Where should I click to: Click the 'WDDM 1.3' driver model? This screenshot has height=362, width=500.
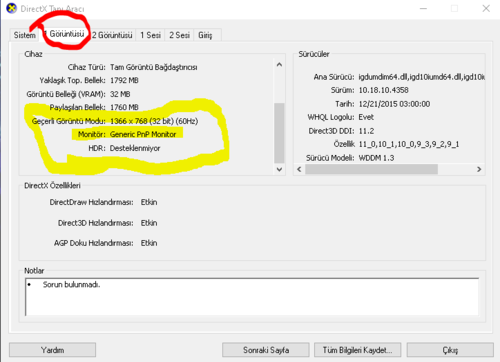[376, 158]
